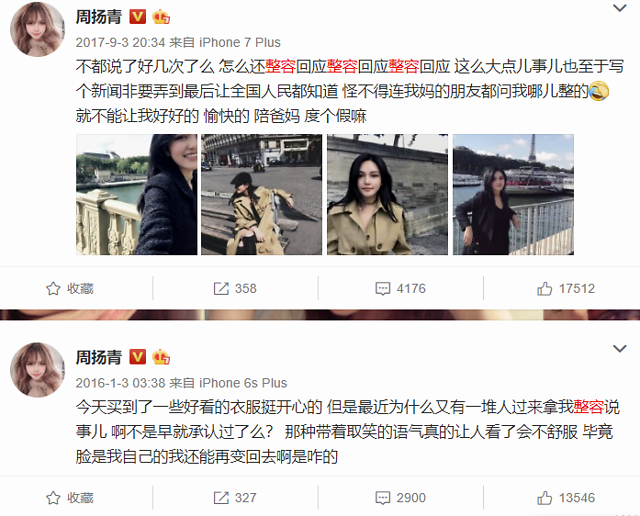Open the 2900 comments on the second post
The width and height of the screenshot is (640, 516).
[400, 498]
